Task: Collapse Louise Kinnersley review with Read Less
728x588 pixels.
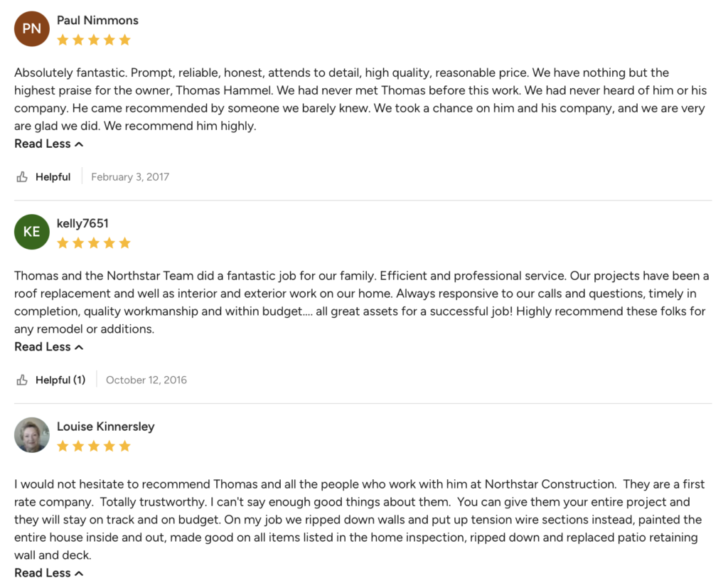Action: (49, 573)
